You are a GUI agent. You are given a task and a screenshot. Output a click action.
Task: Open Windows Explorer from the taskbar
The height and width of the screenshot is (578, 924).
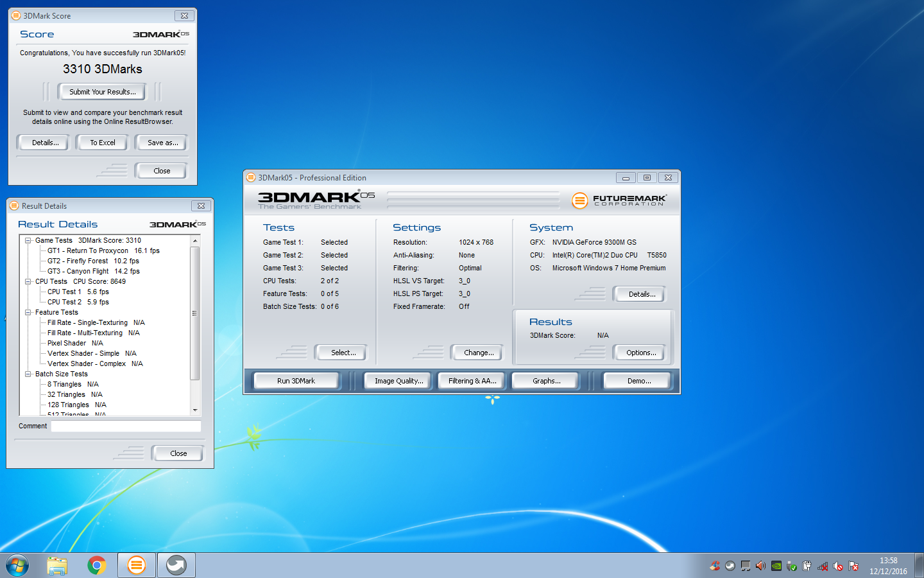coord(57,566)
